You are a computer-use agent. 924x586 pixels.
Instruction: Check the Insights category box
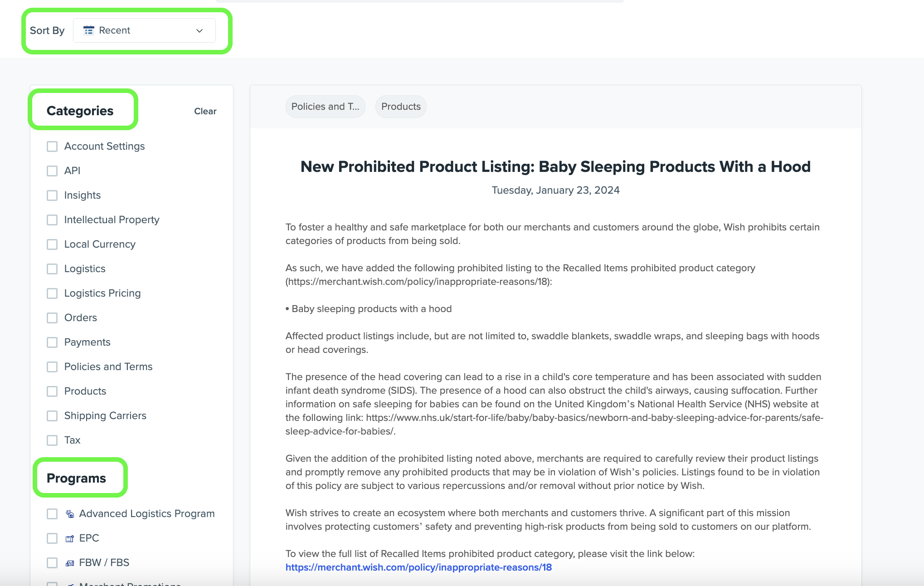pyautogui.click(x=52, y=195)
